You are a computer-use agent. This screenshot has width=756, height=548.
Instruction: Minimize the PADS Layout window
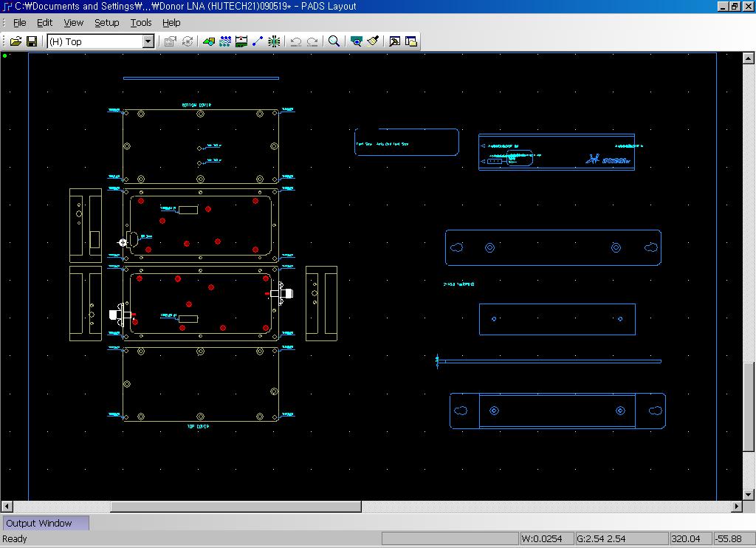[x=723, y=6]
